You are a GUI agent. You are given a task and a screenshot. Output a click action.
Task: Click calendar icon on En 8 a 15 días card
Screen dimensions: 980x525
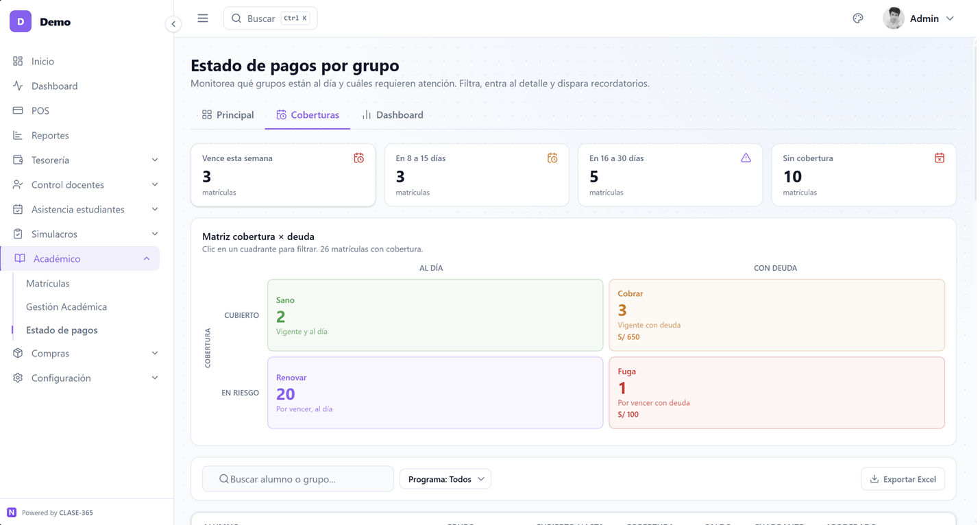pyautogui.click(x=552, y=158)
